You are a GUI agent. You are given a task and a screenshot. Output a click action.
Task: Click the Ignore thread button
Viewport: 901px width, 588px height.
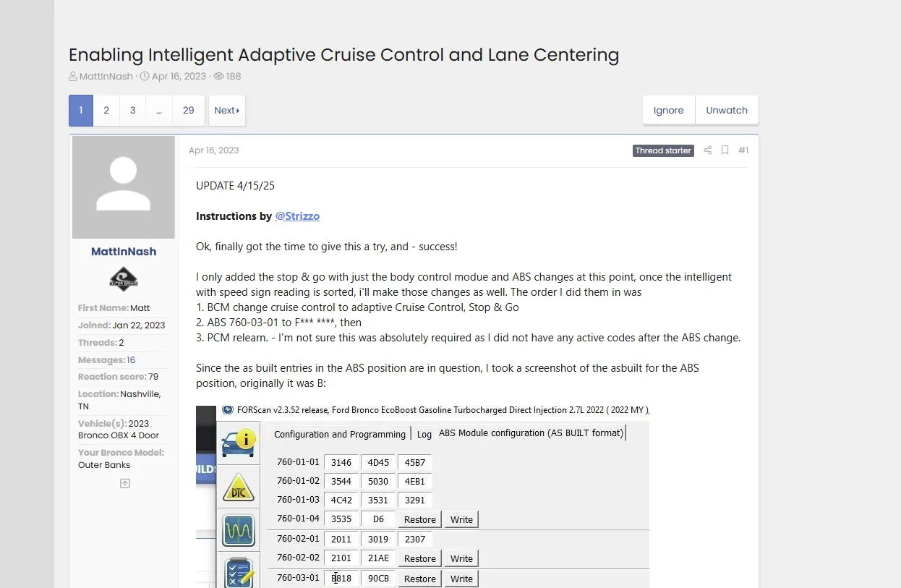[x=669, y=111]
